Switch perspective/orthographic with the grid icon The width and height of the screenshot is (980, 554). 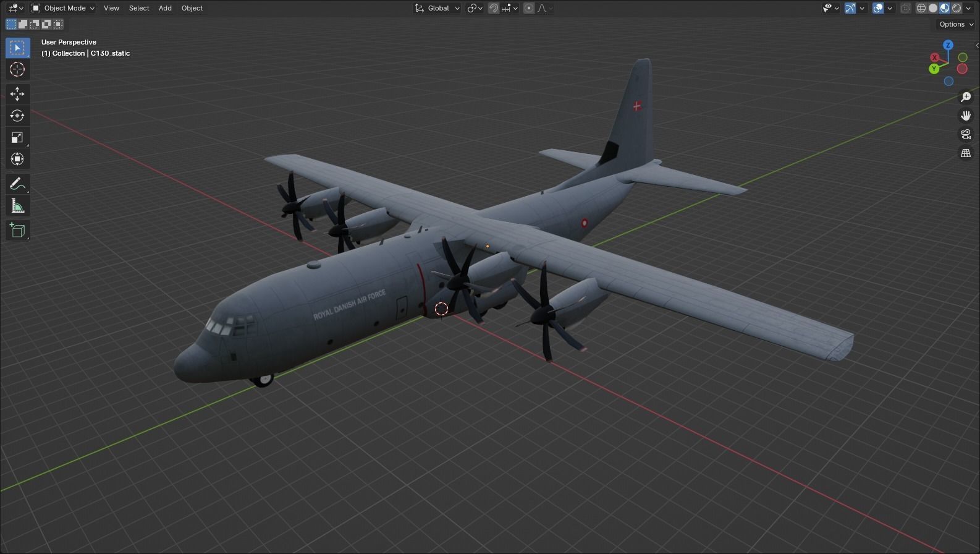966,153
